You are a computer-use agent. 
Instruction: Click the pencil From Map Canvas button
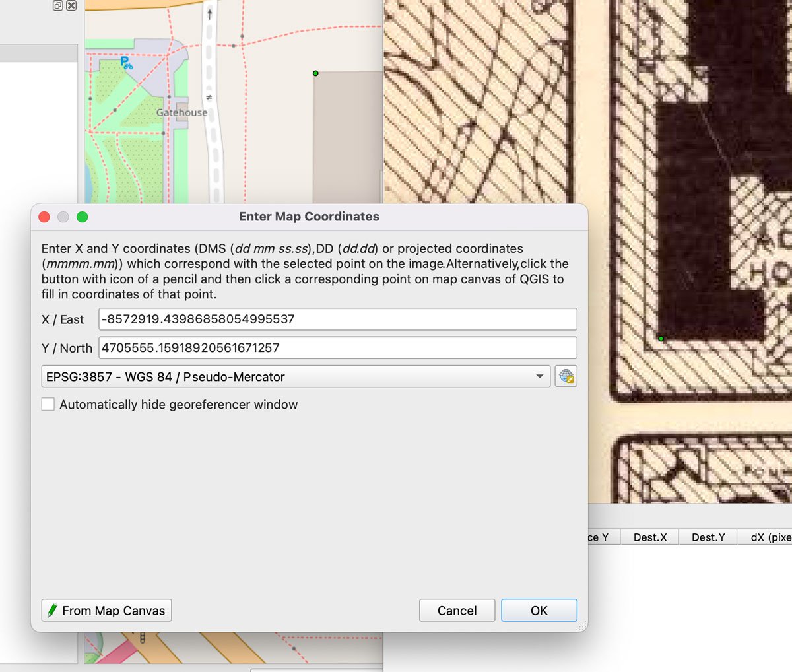106,611
